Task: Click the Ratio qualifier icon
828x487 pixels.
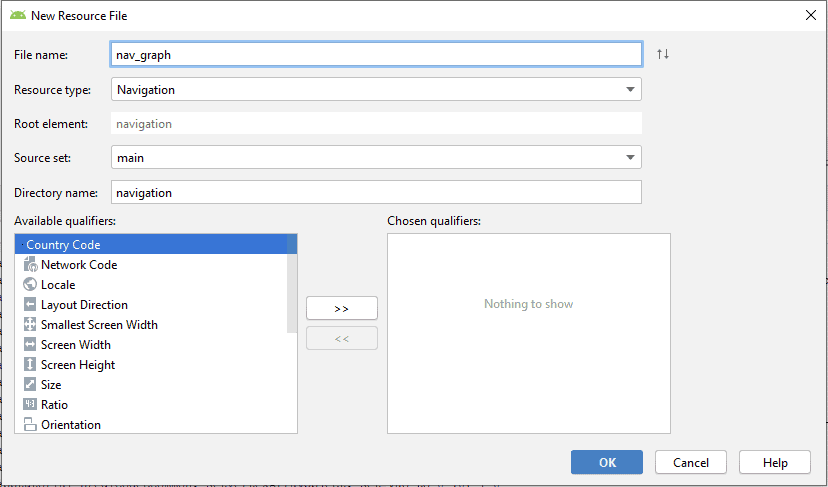Action: (x=30, y=405)
